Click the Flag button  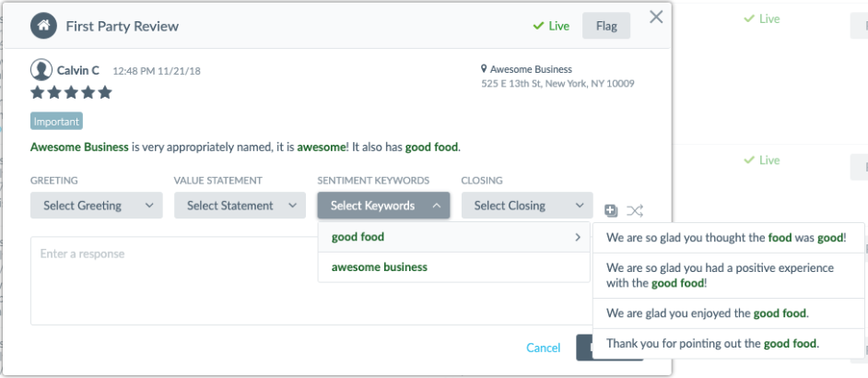click(x=606, y=26)
